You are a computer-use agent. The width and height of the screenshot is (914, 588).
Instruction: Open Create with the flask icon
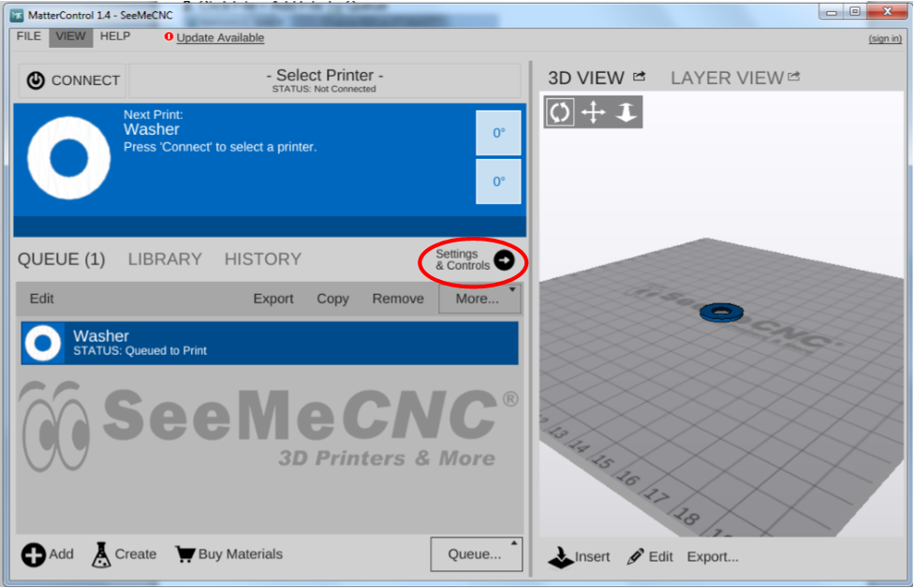[101, 554]
